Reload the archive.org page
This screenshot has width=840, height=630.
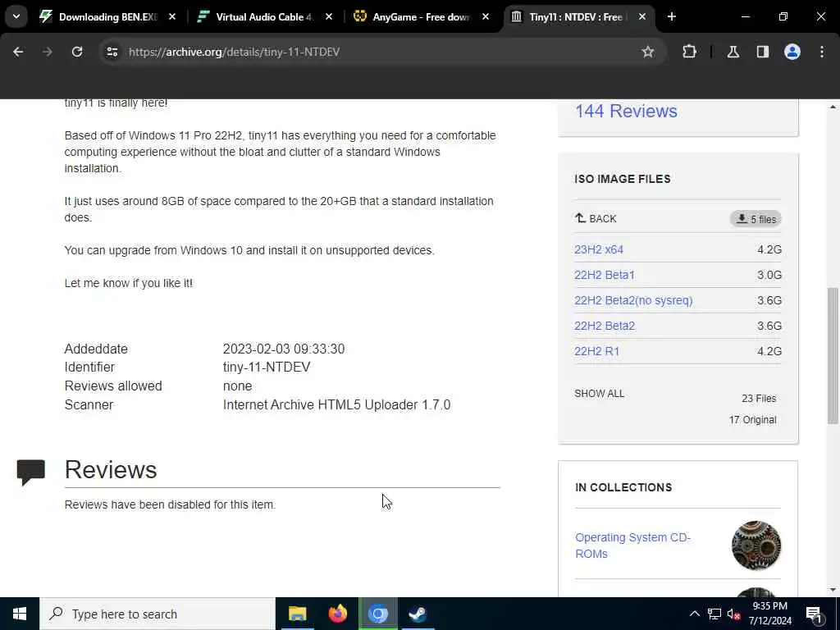(77, 52)
